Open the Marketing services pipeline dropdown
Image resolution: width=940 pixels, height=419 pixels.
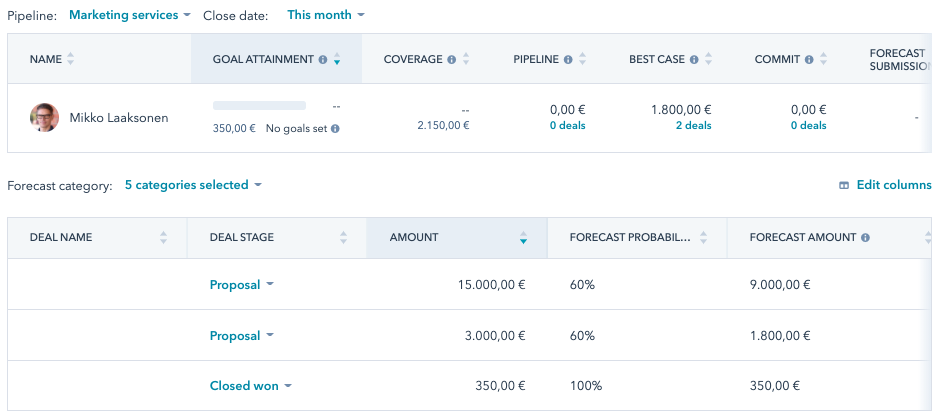(x=130, y=15)
